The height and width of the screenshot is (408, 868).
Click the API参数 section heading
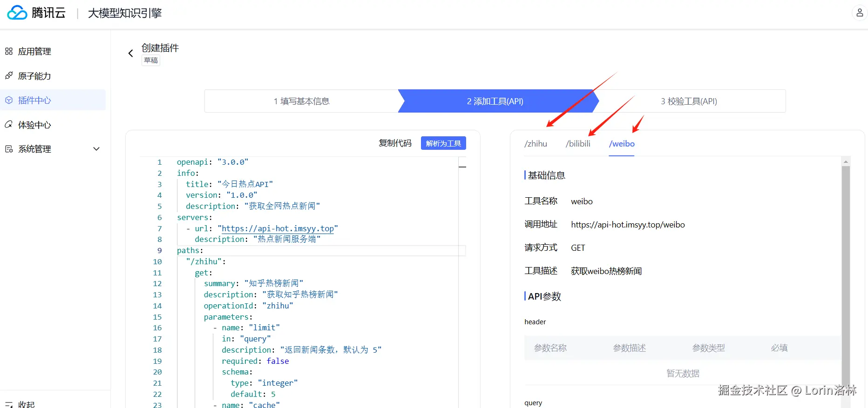544,296
